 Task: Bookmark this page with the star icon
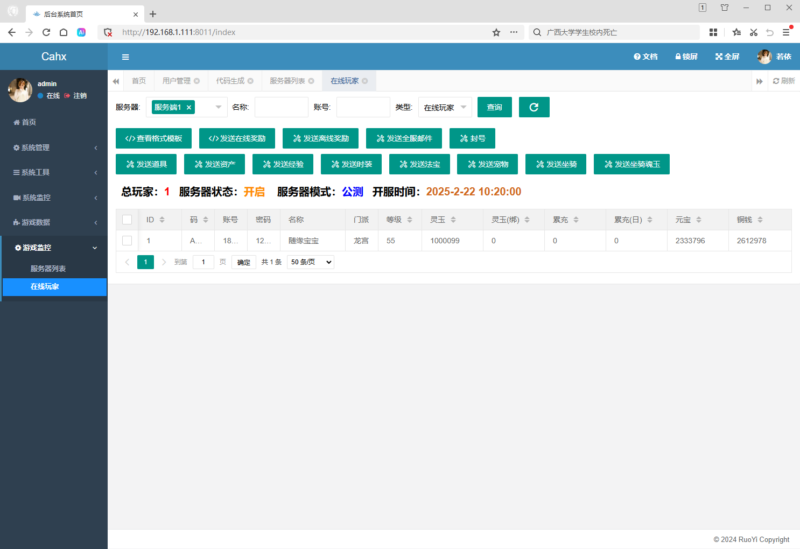pyautogui.click(x=496, y=32)
